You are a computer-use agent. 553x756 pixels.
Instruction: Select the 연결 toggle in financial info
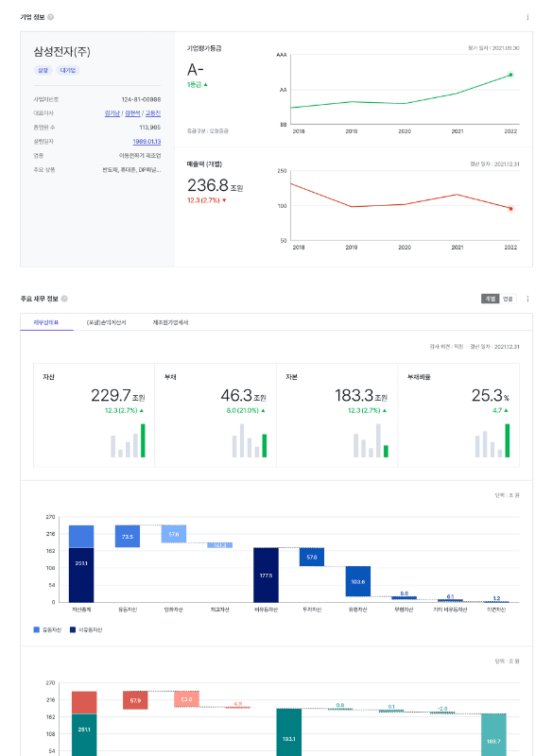[508, 299]
